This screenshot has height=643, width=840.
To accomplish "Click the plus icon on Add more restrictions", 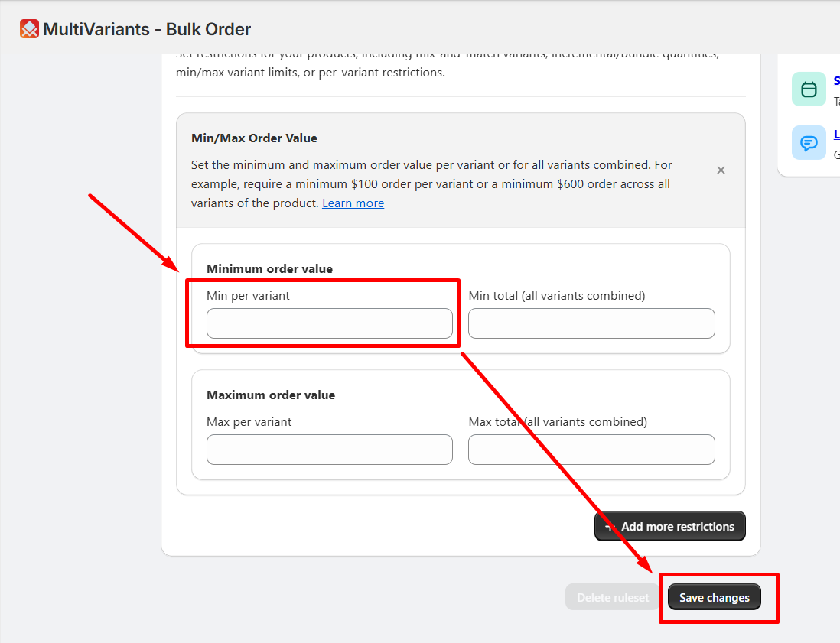I will [x=609, y=527].
